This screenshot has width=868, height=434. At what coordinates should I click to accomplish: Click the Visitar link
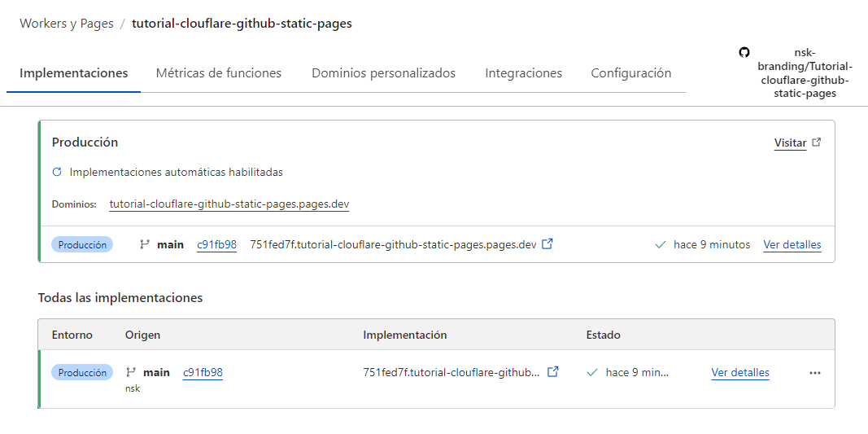point(789,142)
